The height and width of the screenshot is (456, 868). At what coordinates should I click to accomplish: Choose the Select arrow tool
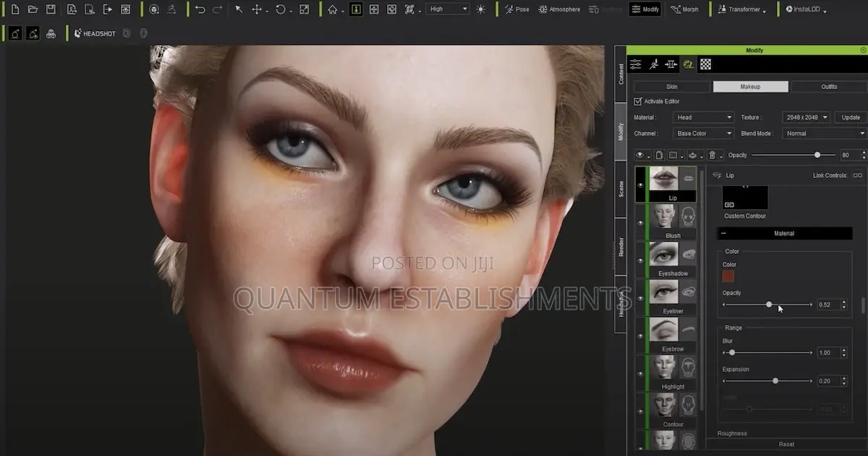coord(239,9)
